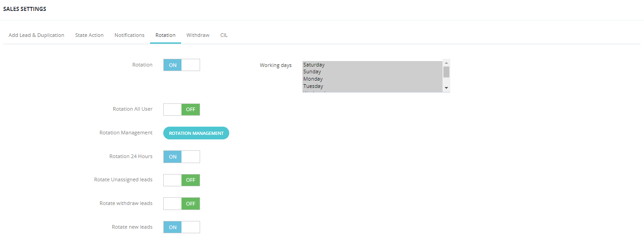Click the Rotation 24 Hours label
Image resolution: width=644 pixels, height=246 pixels.
click(x=131, y=156)
